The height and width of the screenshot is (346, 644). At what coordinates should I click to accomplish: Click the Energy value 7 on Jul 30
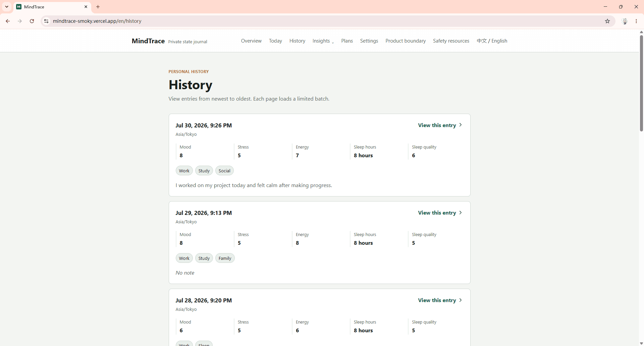coord(297,155)
